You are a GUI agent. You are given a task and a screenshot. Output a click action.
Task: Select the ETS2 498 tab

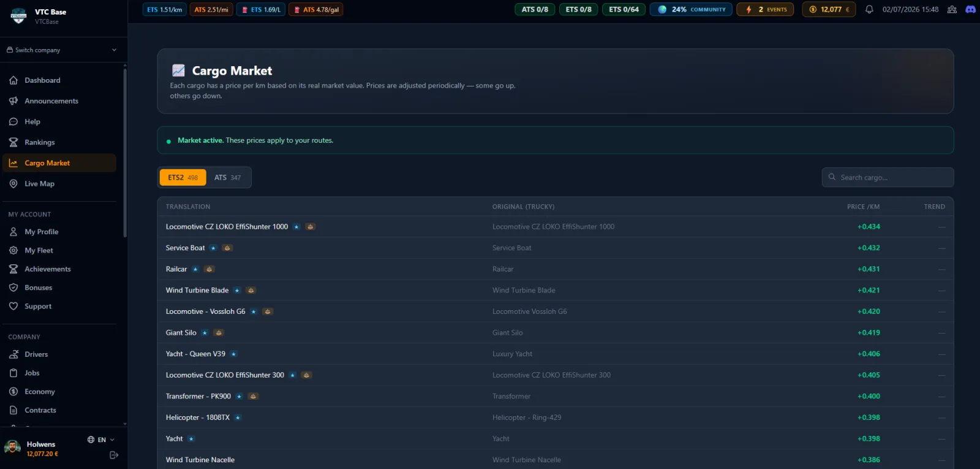[183, 178]
